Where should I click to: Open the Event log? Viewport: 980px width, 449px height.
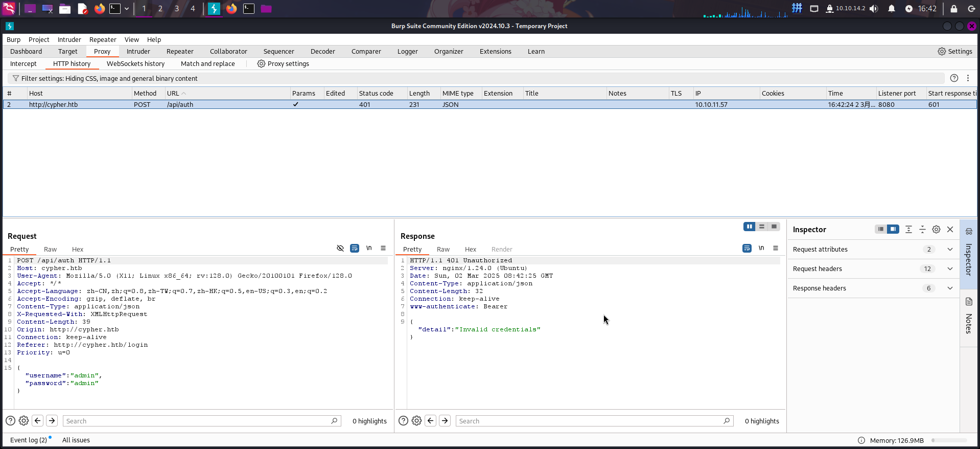pos(29,440)
